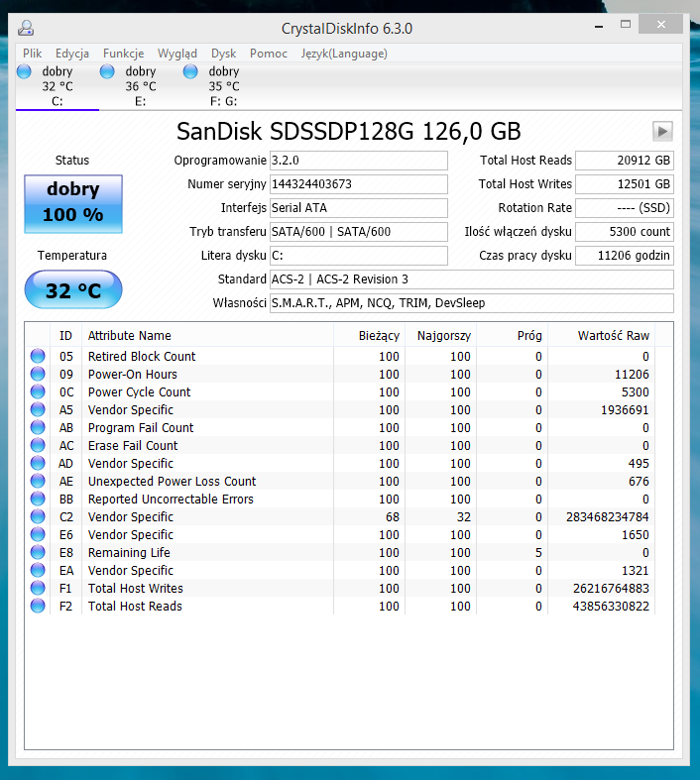Click the Total Host Writes value 12501 GB

click(x=625, y=184)
